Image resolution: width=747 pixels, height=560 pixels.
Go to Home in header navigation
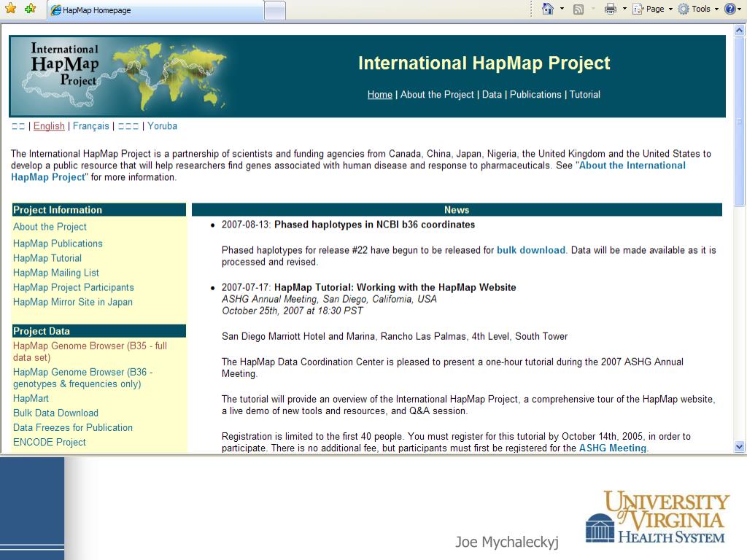[379, 94]
